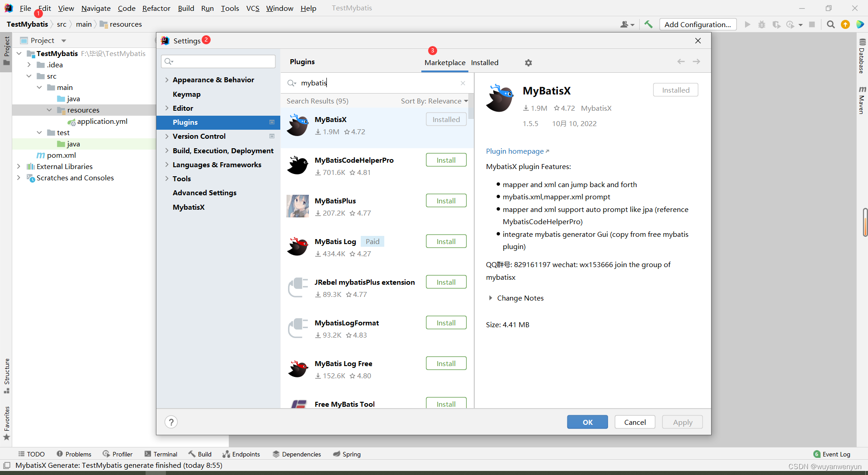Open the Maven tool window
868x475 pixels.
862,100
